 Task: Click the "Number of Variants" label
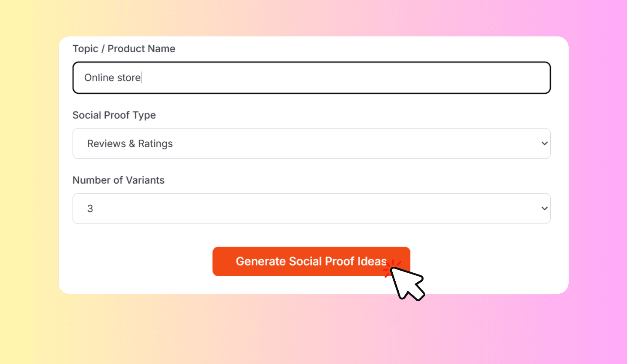pyautogui.click(x=118, y=180)
